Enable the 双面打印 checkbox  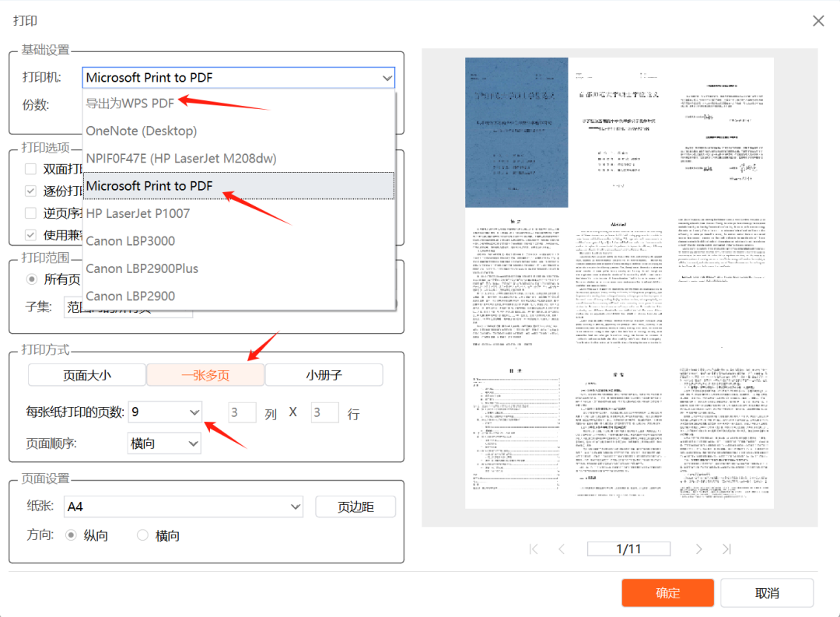30,169
